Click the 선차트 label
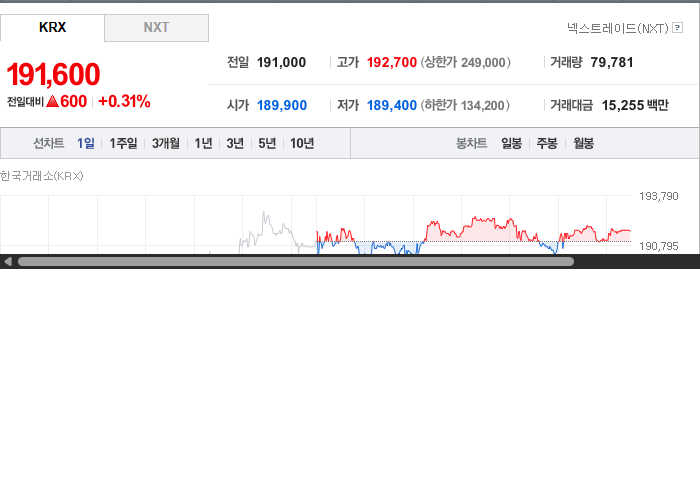Viewport: 700px width, 490px height. click(49, 143)
